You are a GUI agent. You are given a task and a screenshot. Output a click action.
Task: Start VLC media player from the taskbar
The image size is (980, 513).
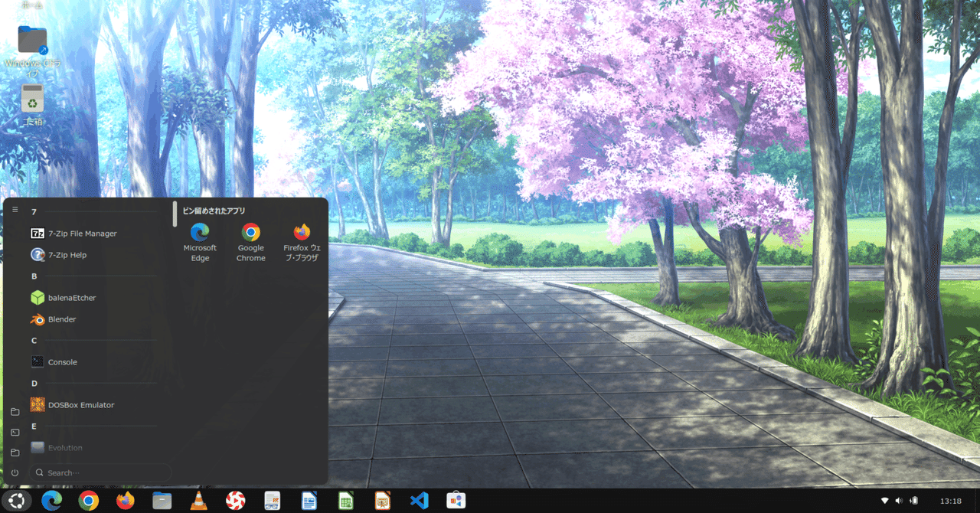[x=198, y=500]
